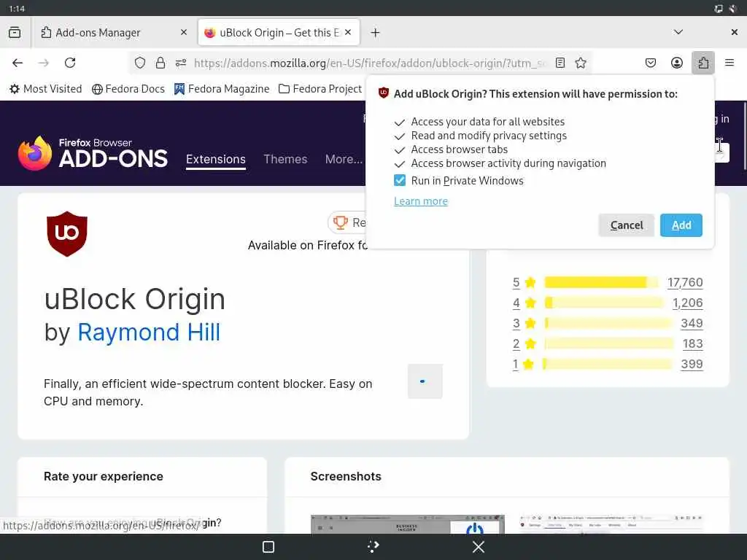Bookmark this page with star icon
The image size is (747, 560).
(x=580, y=63)
